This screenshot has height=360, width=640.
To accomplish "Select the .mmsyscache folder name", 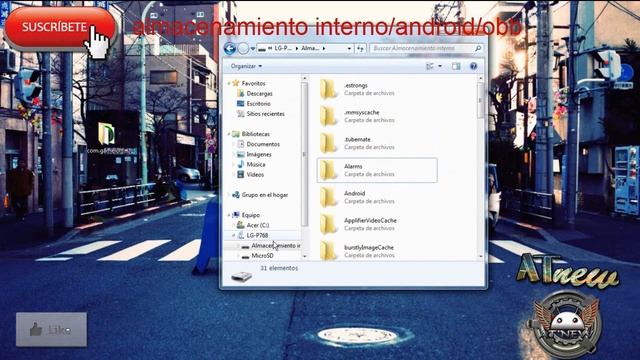I will 362,112.
